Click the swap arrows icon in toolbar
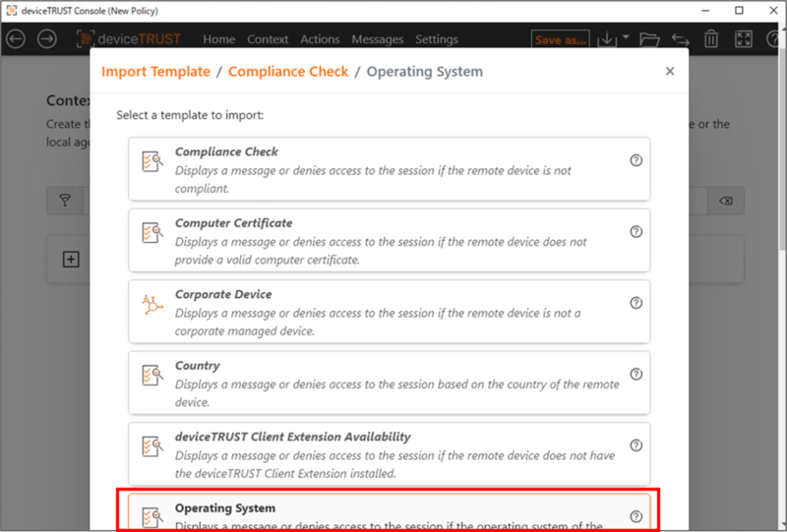The image size is (787, 532). 681,39
